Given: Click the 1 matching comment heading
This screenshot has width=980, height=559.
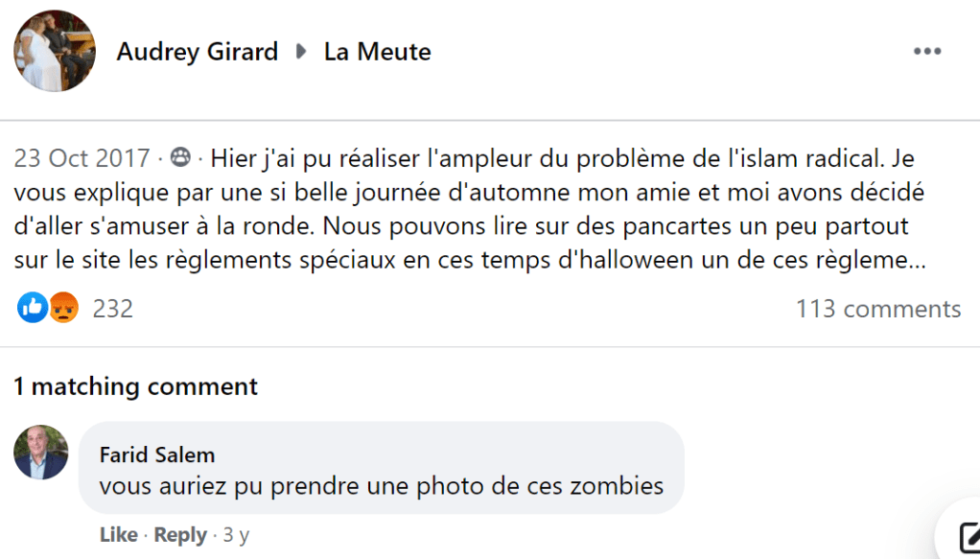Looking at the screenshot, I should 135,386.
